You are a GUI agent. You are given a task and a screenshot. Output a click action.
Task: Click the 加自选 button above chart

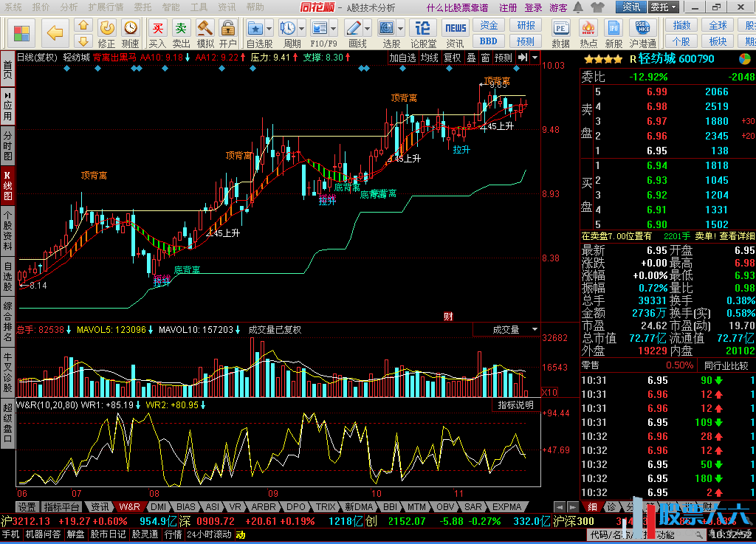(402, 58)
